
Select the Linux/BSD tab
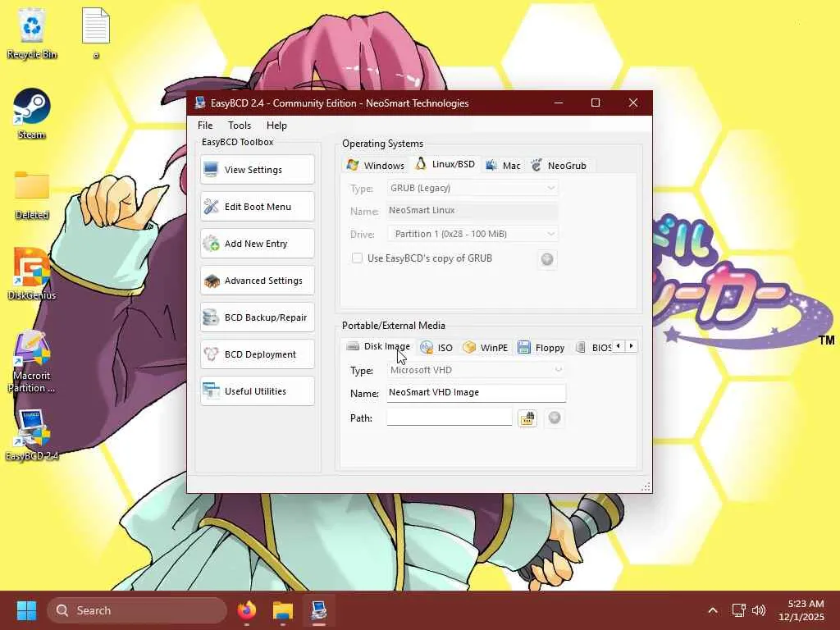445,164
